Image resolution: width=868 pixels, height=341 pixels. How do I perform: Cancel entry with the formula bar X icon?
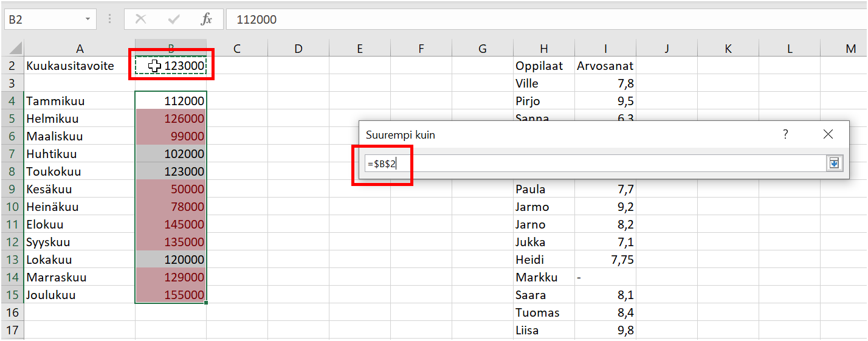(141, 19)
